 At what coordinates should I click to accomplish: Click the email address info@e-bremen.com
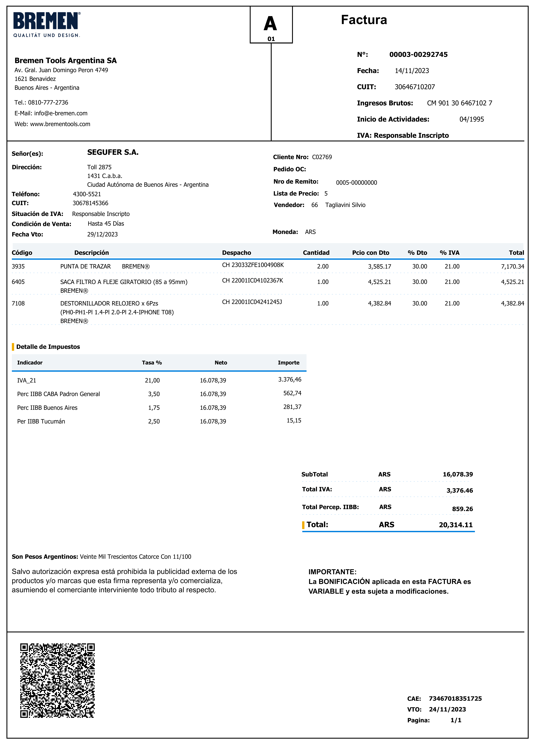(x=61, y=113)
